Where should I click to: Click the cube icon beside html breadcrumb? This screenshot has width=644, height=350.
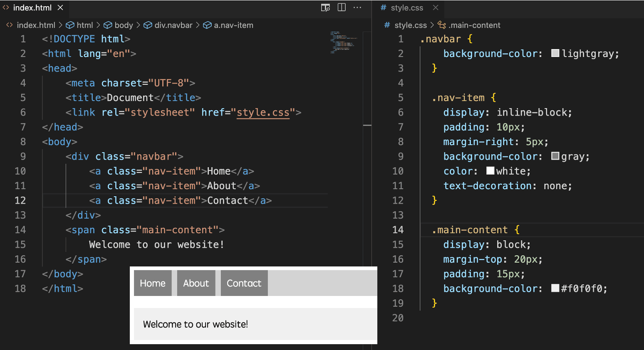[69, 25]
